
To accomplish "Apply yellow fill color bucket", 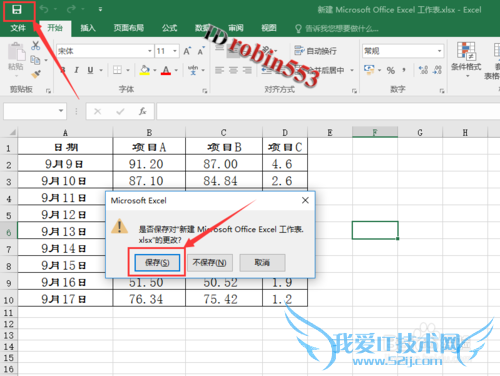I will click(145, 70).
